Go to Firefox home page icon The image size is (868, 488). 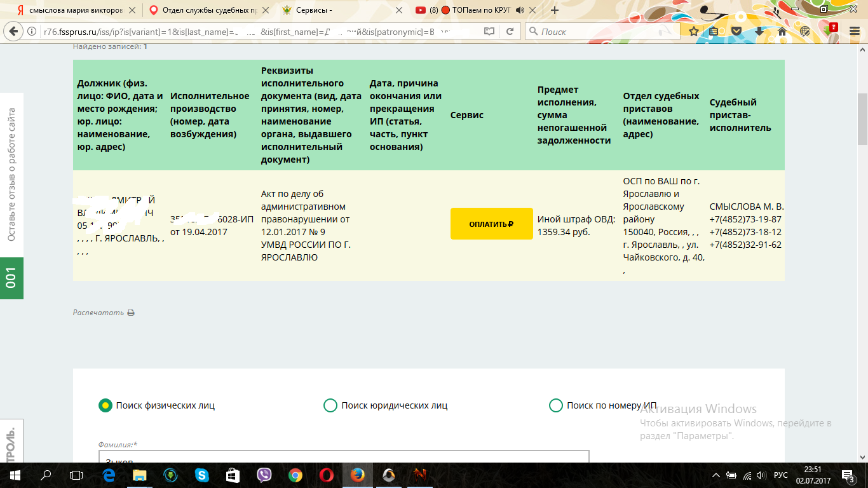coord(782,31)
